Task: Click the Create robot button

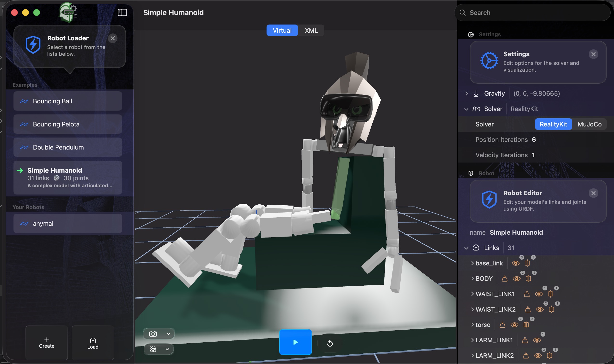Action: pos(47,343)
